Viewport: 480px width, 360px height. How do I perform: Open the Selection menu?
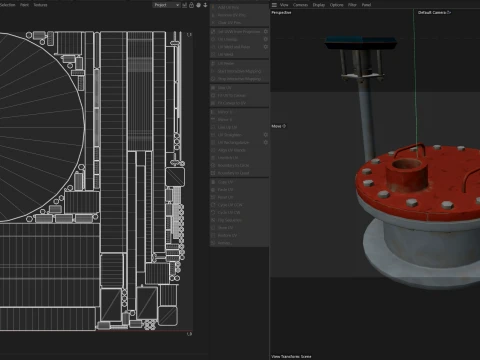pos(7,5)
